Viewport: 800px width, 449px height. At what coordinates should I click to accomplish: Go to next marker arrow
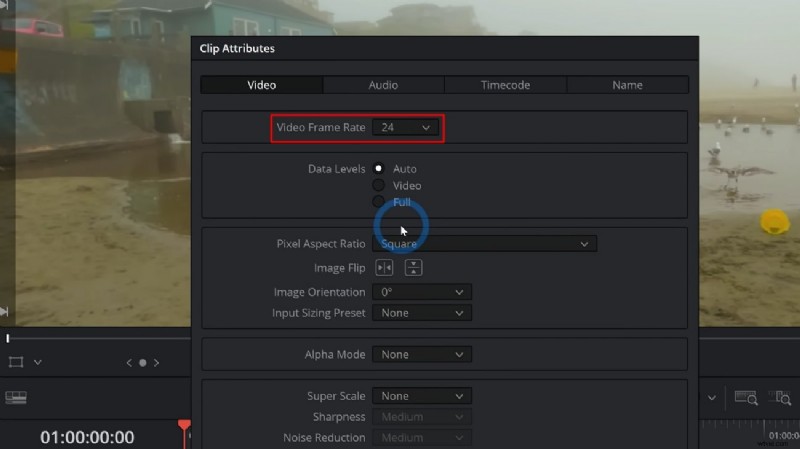click(x=156, y=363)
